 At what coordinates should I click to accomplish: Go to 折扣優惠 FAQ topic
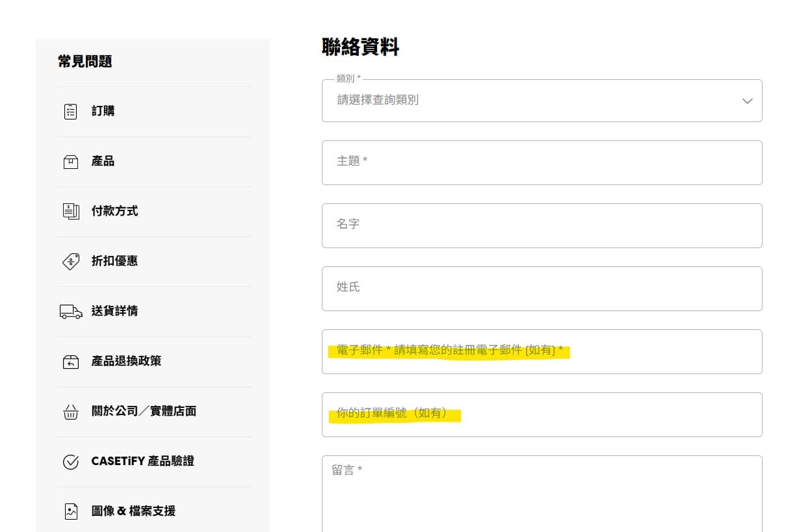coord(155,261)
